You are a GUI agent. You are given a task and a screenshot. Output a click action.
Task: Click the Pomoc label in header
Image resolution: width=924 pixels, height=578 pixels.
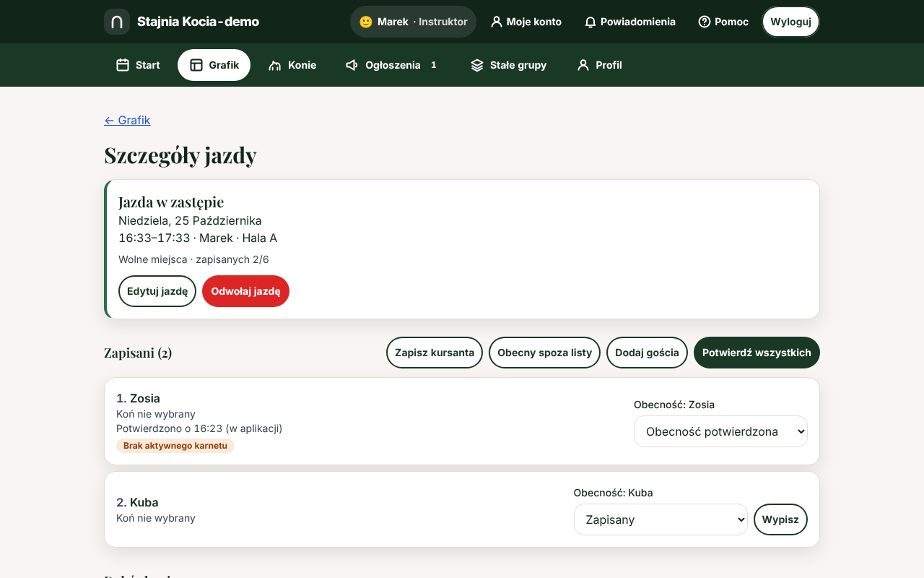(x=731, y=22)
